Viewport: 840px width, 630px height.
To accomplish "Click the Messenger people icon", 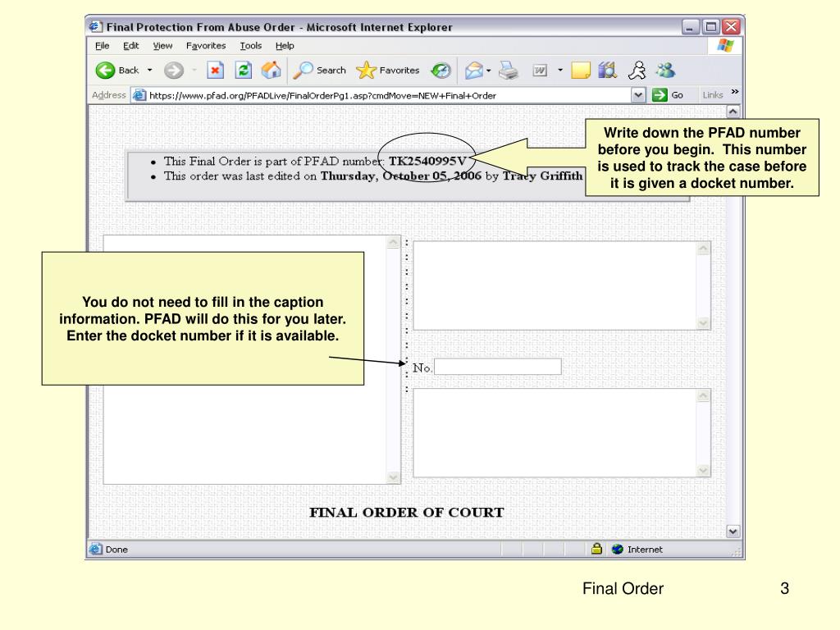I will [x=666, y=71].
